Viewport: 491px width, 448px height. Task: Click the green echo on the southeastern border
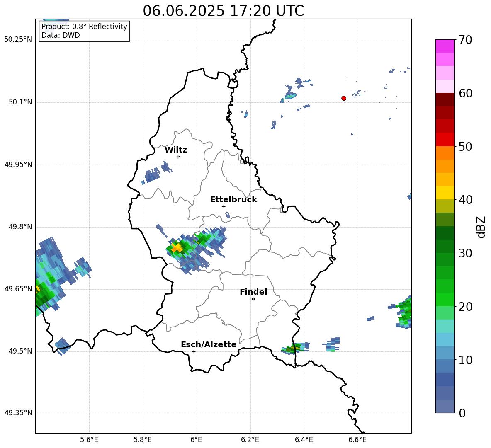tap(295, 348)
